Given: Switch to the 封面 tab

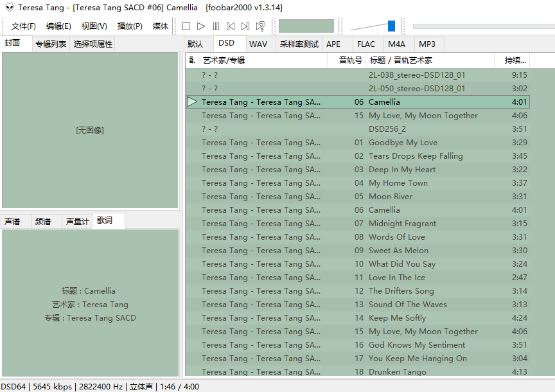Looking at the screenshot, I should pyautogui.click(x=16, y=43).
